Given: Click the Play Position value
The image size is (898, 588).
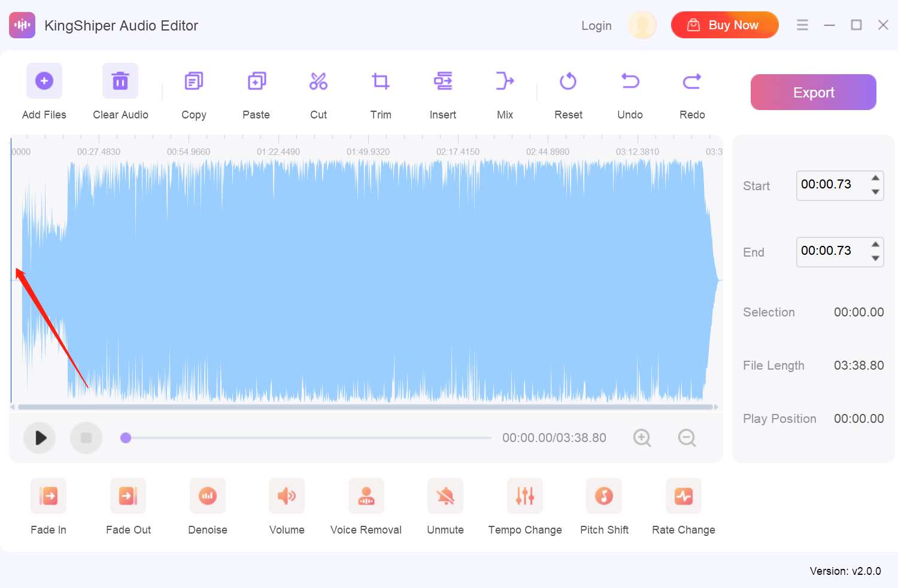Looking at the screenshot, I should tap(859, 419).
